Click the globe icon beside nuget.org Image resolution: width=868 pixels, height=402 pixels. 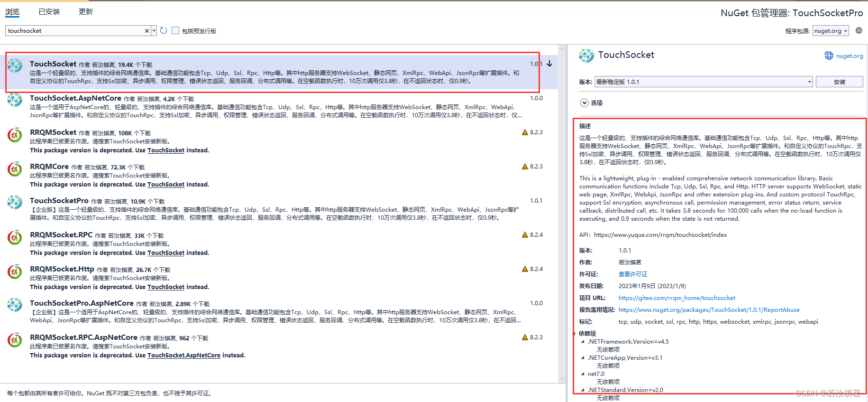tap(829, 56)
